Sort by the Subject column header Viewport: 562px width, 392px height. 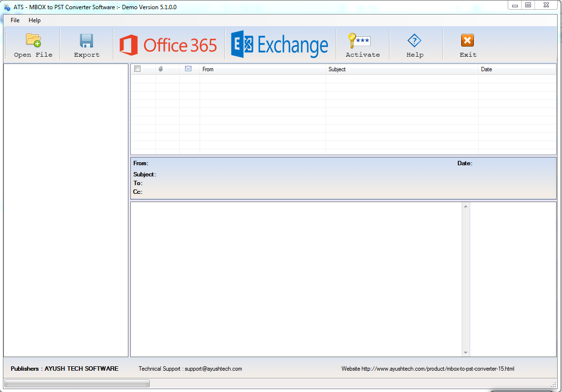tap(402, 69)
